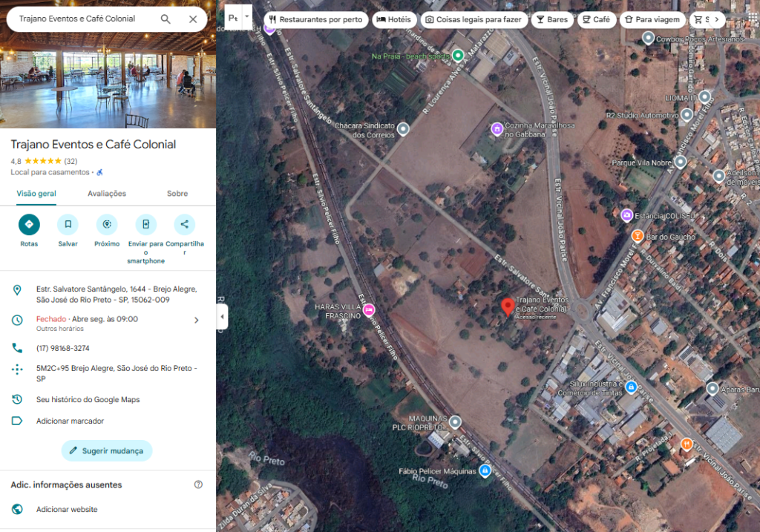Collapse the side panel with arrow handle
Image resolution: width=760 pixels, height=532 pixels.
(222, 317)
